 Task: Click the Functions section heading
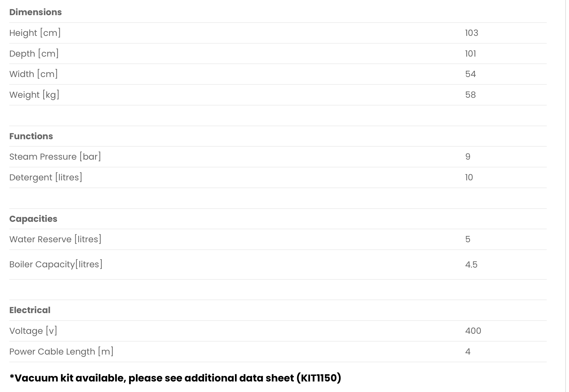pos(31,136)
